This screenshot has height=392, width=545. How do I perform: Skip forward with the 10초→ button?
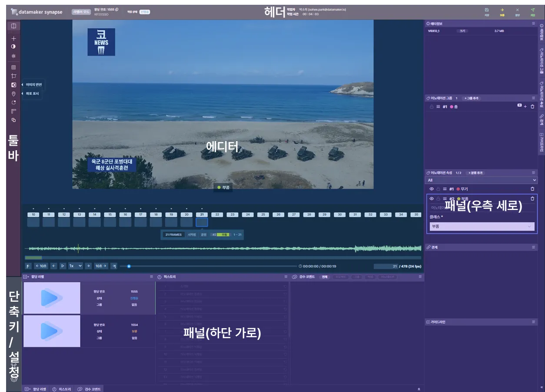tap(101, 266)
